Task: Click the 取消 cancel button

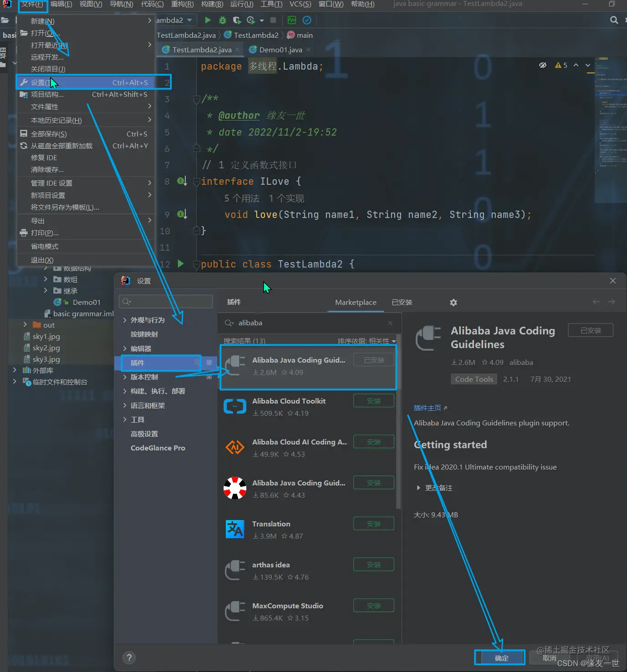Action: tap(550, 658)
